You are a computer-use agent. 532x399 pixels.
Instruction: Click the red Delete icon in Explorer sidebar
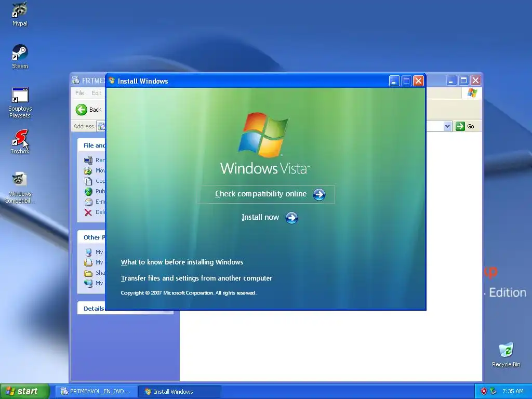point(88,212)
